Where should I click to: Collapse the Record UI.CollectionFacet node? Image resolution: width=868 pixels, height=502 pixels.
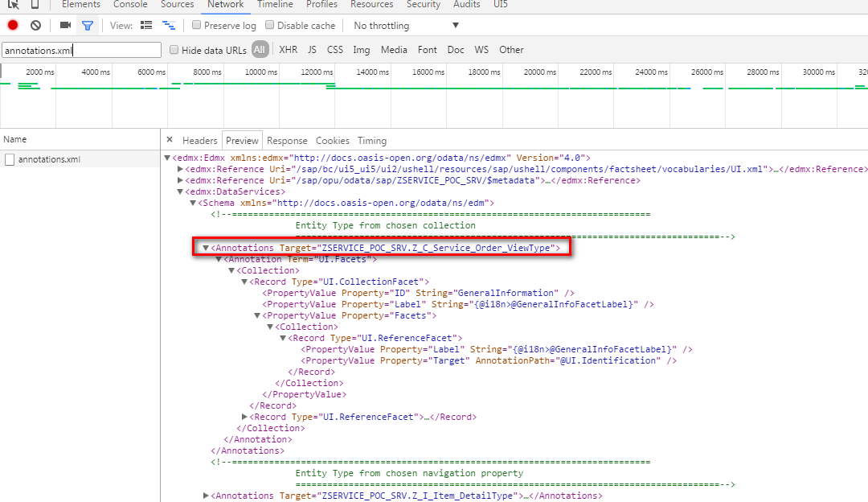244,282
